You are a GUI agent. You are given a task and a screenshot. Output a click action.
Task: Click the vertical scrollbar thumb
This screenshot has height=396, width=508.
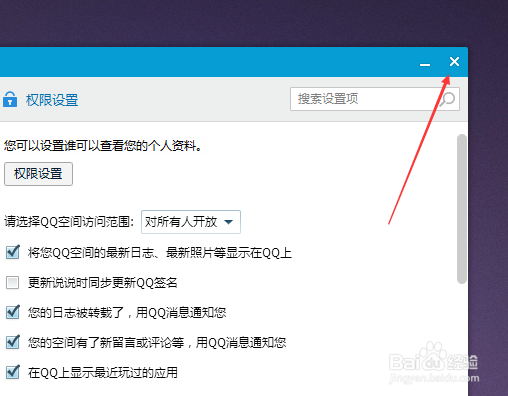[x=462, y=209]
